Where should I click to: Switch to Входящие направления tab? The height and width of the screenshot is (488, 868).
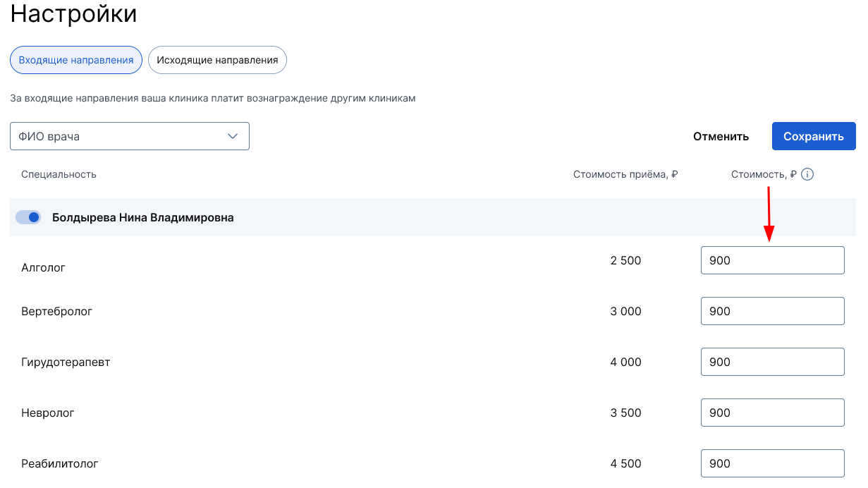76,60
